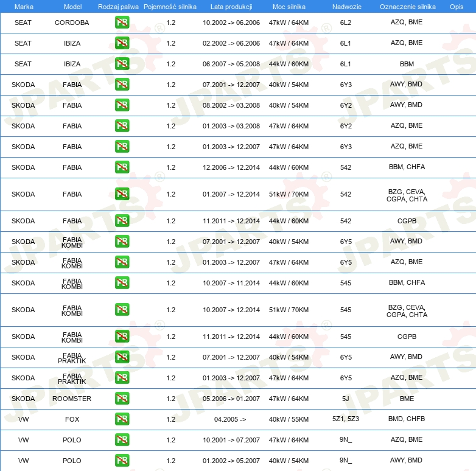The image size is (476, 471).
Task: Click the '10.2001 -> 07.2007' date cell
Action: (x=231, y=440)
